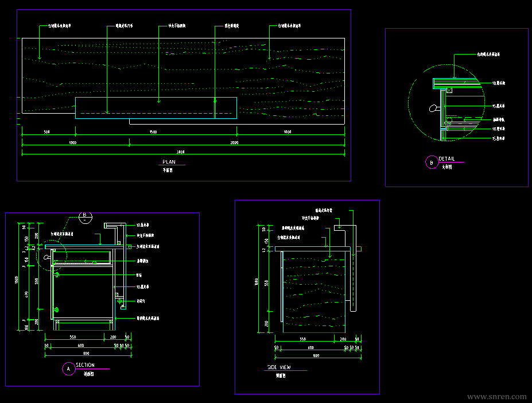Click the cyan rectangle outline in the plan view

point(156,108)
